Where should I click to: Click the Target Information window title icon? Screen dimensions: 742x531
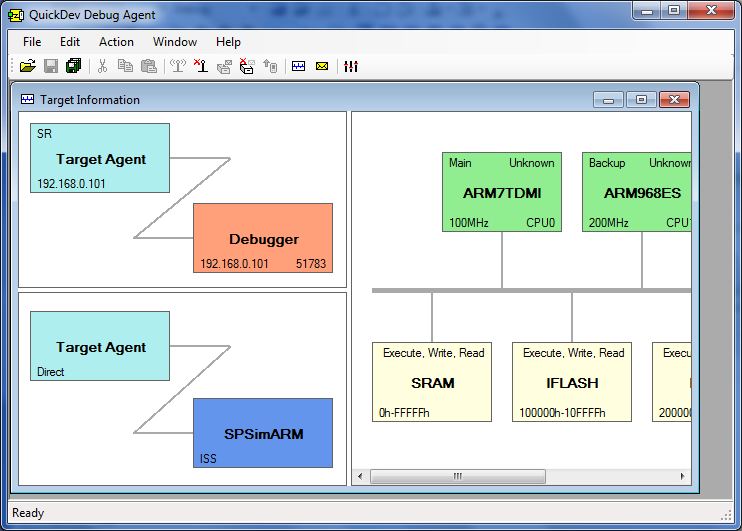pos(27,99)
